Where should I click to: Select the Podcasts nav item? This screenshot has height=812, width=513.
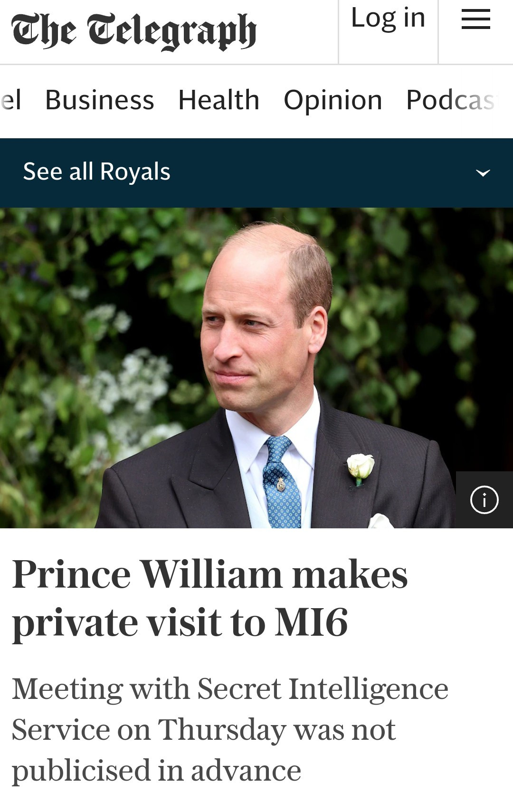coord(452,100)
